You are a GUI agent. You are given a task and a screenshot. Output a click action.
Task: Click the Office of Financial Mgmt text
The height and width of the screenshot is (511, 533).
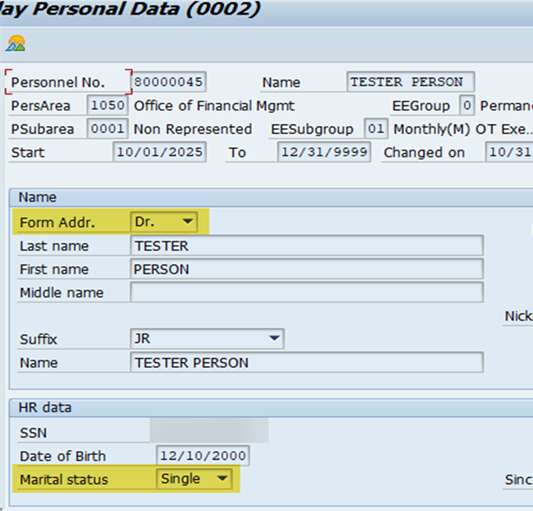click(214, 106)
